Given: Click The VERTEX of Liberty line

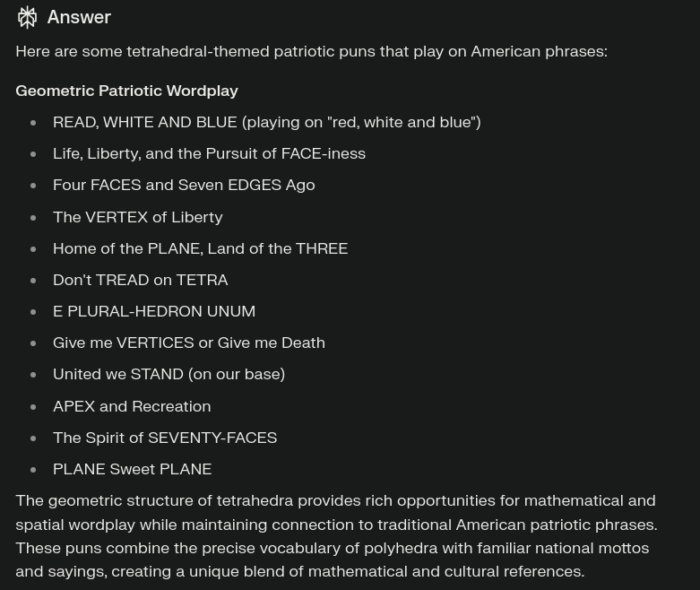Looking at the screenshot, I should point(137,217).
